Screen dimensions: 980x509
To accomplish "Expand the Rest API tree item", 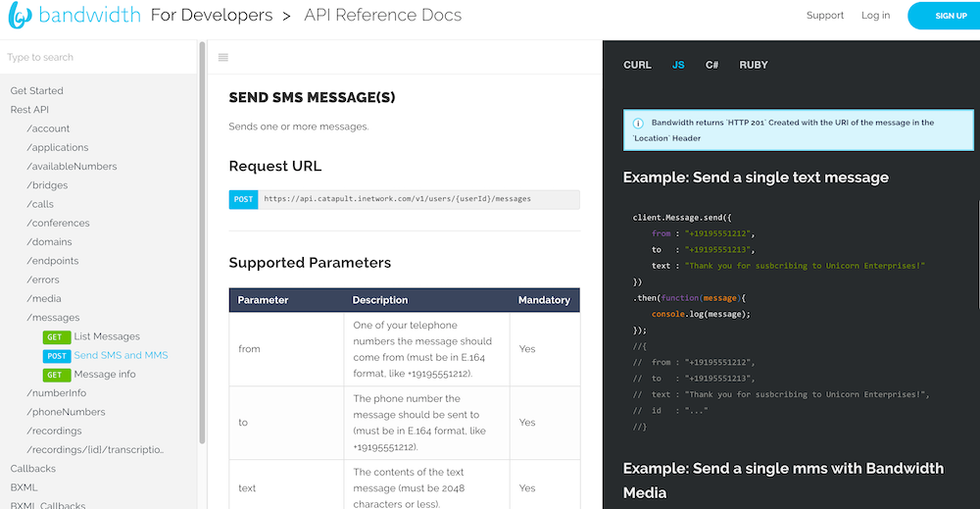I will click(29, 110).
